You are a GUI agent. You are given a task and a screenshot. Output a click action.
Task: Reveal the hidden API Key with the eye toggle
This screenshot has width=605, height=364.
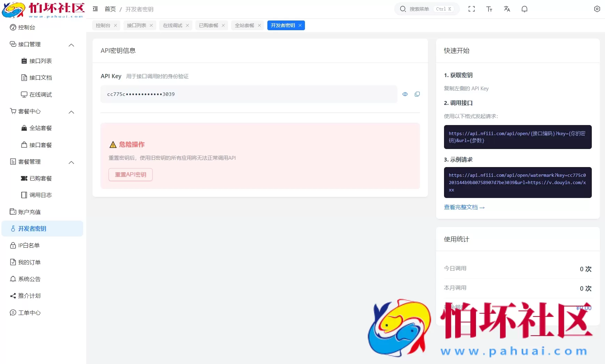click(x=405, y=94)
